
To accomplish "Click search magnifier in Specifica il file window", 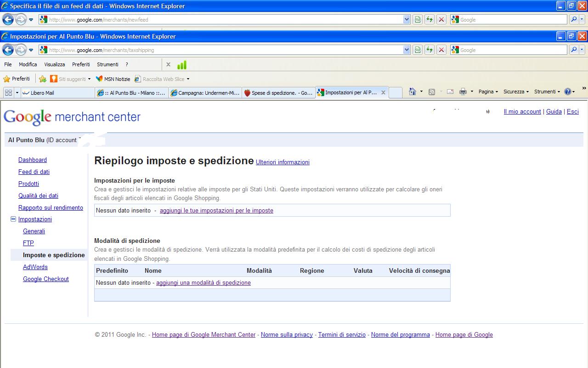I will [574, 19].
